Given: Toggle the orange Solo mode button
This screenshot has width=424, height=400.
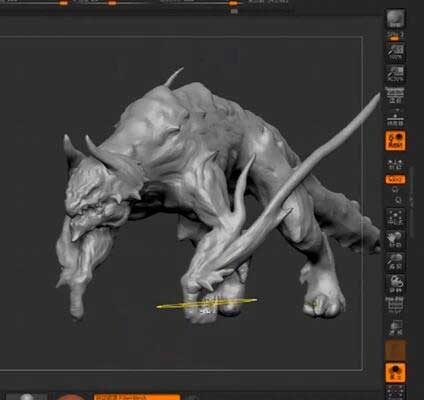Looking at the screenshot, I should [x=395, y=372].
